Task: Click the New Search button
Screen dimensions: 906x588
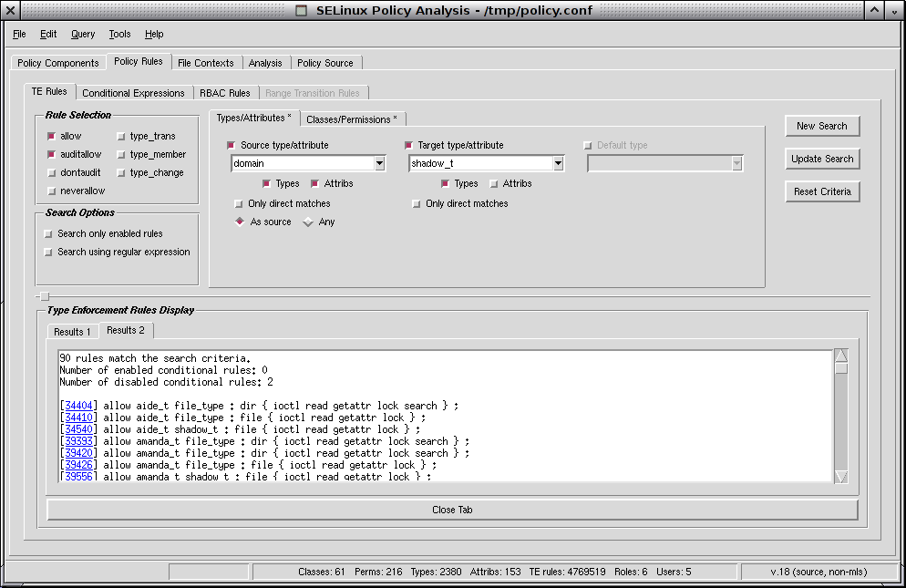Action: point(822,126)
